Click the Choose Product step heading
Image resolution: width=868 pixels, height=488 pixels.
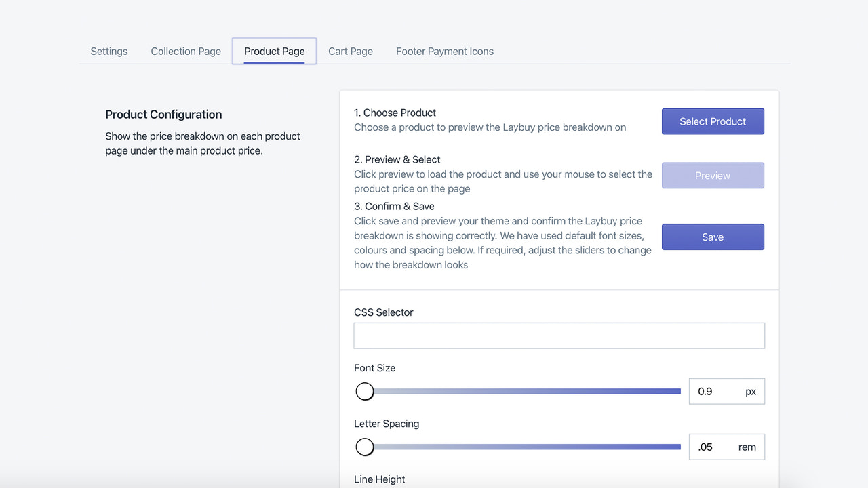(395, 112)
